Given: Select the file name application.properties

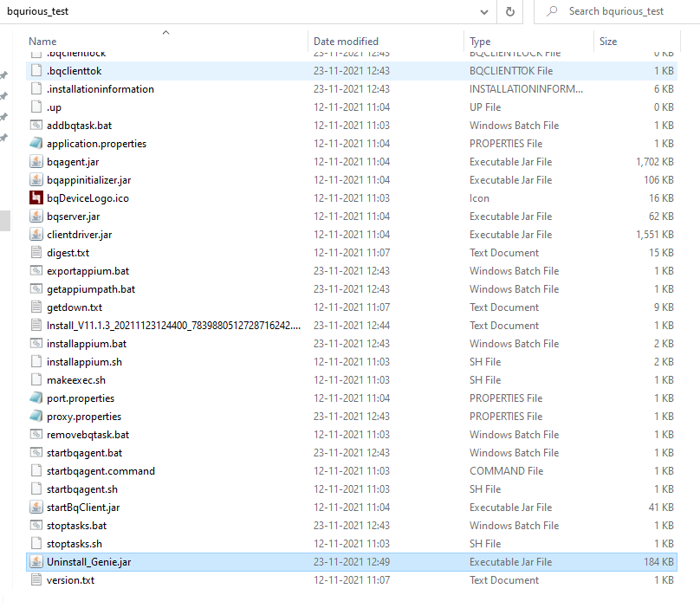Looking at the screenshot, I should click(x=96, y=144).
